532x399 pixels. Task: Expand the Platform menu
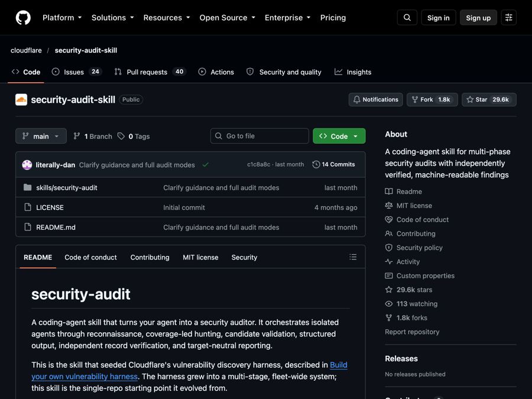62,18
